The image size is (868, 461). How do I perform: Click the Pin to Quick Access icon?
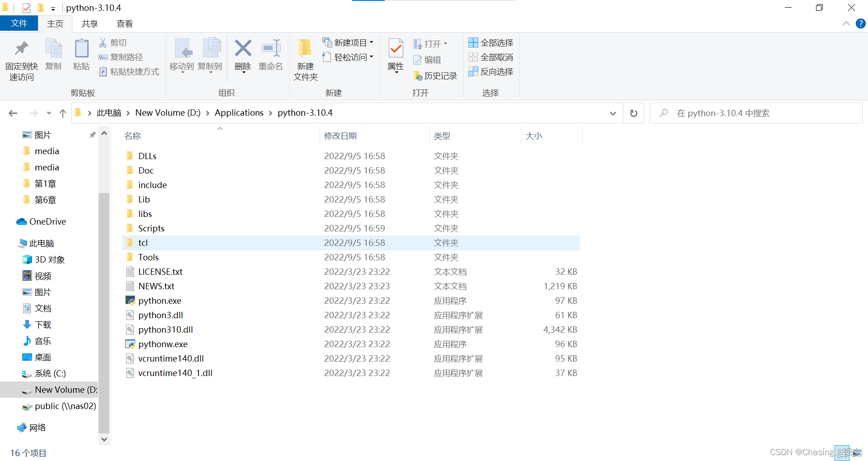tap(21, 49)
